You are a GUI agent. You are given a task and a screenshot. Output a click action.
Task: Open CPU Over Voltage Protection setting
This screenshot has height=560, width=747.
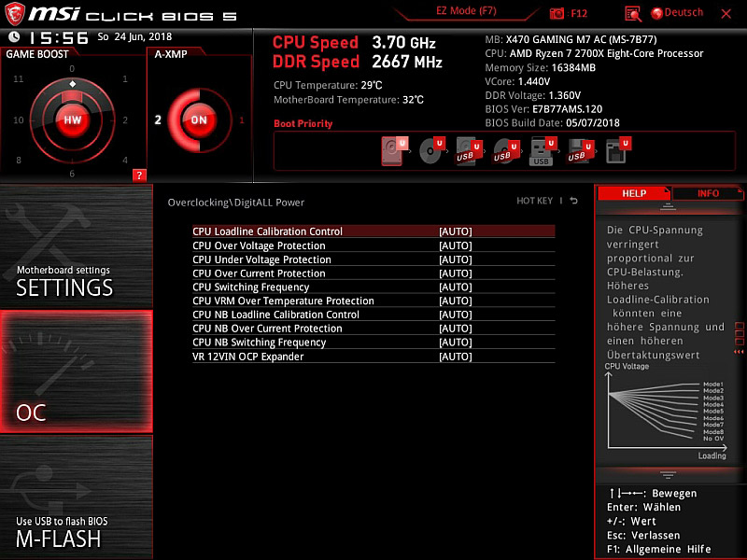[373, 245]
